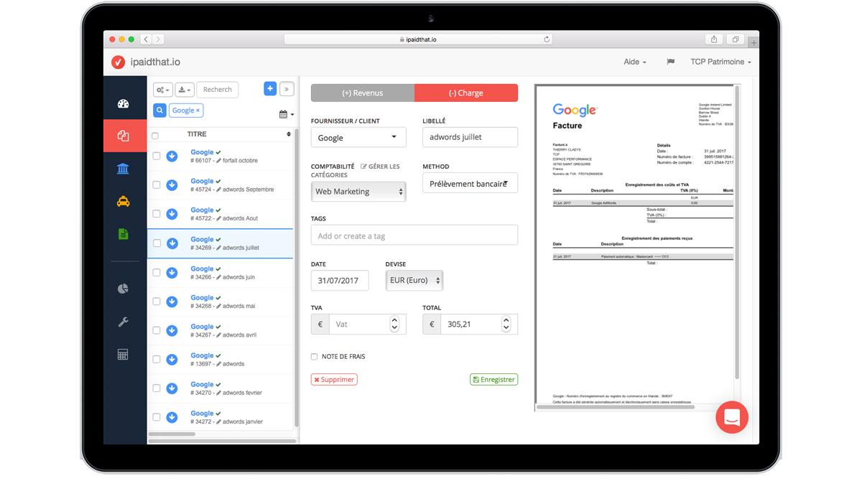Image resolution: width=862 pixels, height=504 pixels.
Task: Enable the Note de frais checkbox
Action: 314,357
